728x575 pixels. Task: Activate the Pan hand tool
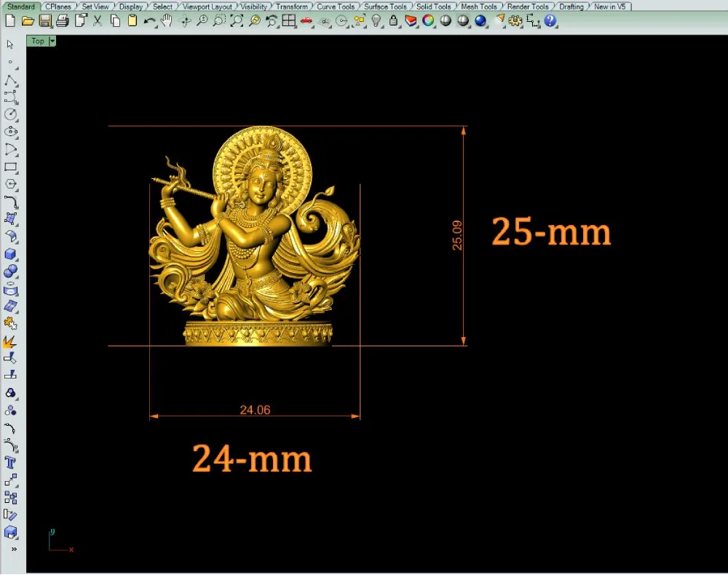[167, 21]
